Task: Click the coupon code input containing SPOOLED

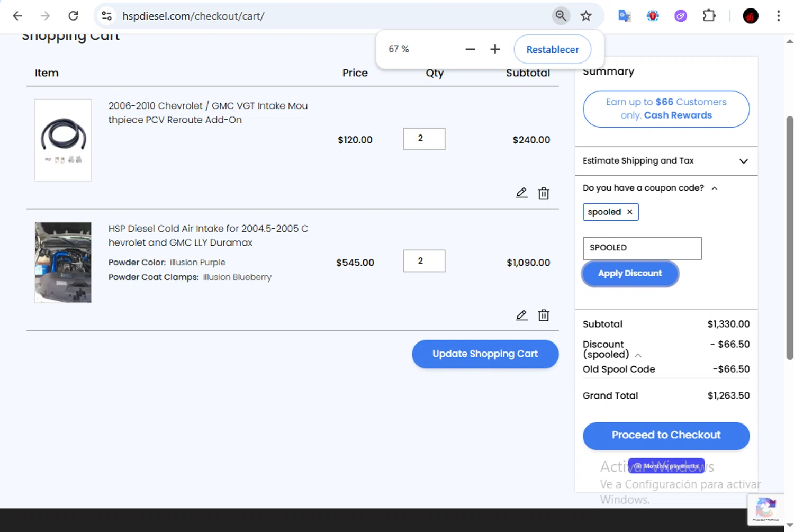Action: tap(642, 248)
